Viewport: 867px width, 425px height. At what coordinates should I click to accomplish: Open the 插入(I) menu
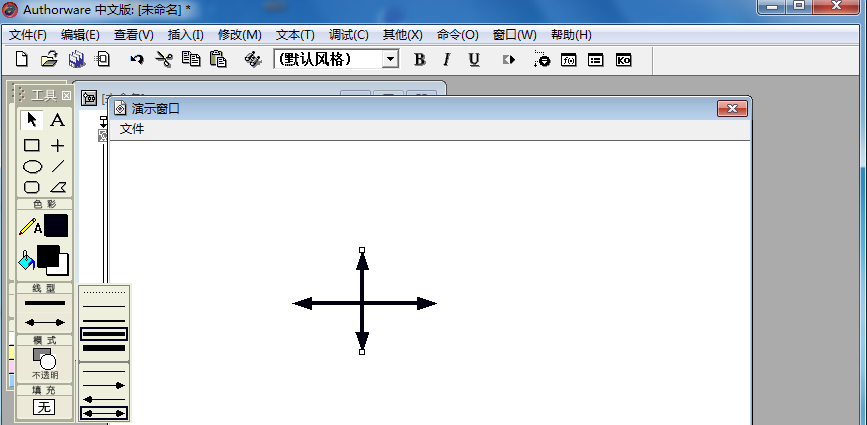[x=186, y=35]
